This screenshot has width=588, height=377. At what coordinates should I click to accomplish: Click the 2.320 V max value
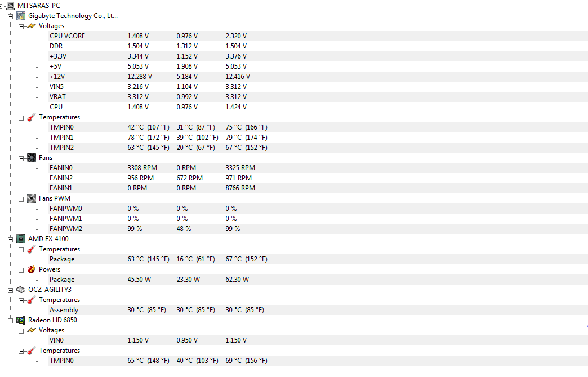click(x=236, y=36)
